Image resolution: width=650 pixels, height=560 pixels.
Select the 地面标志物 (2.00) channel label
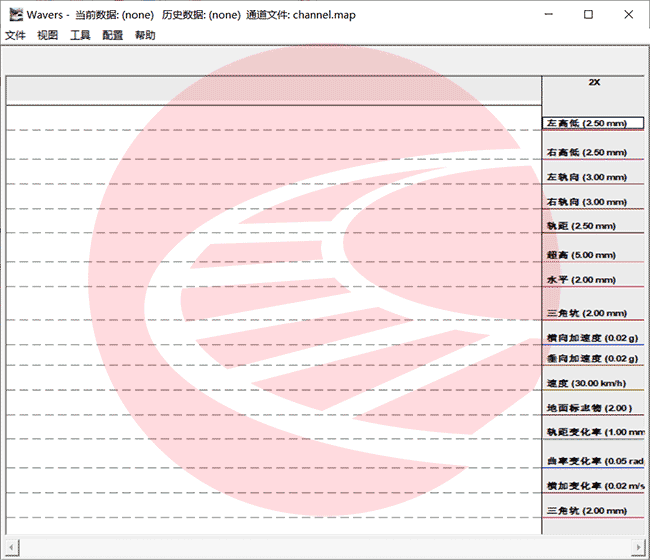589,409
